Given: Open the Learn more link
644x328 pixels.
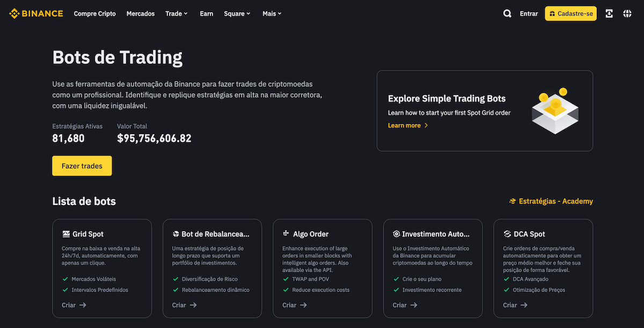Looking at the screenshot, I should point(404,125).
